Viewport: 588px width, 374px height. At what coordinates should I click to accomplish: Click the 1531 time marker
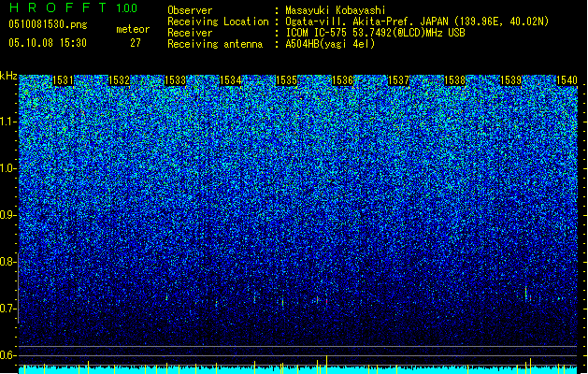point(63,80)
